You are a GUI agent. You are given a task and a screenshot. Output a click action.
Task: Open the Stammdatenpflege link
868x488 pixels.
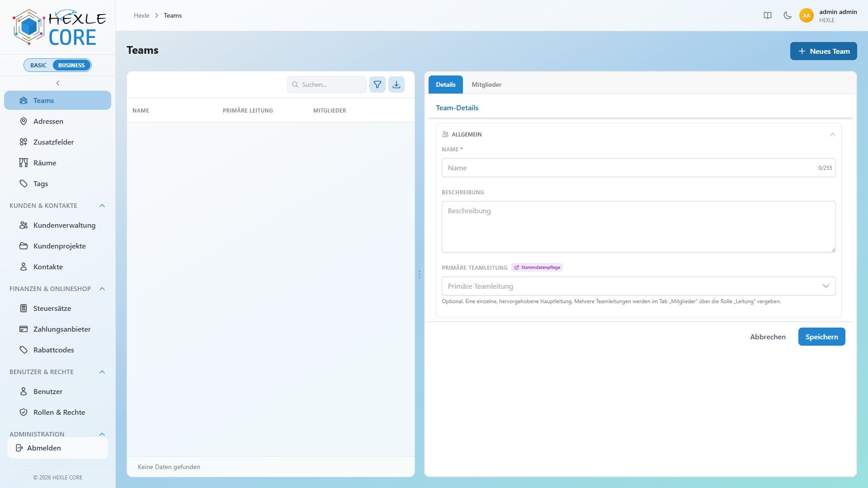pos(537,267)
